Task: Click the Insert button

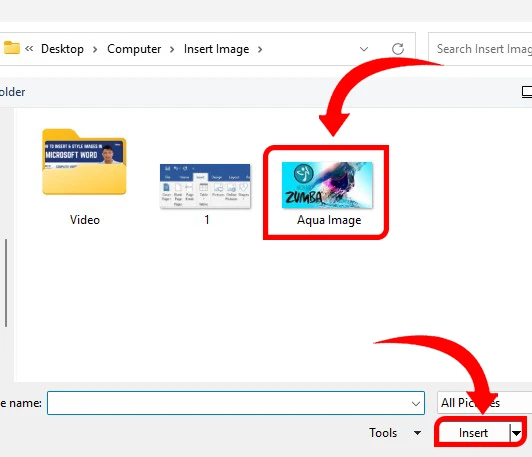Action: click(474, 433)
